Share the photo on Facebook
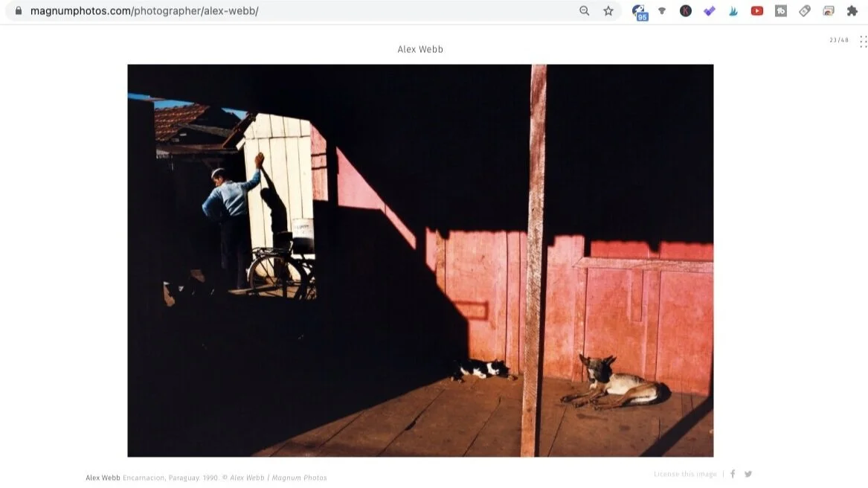868x488 pixels. tap(733, 474)
